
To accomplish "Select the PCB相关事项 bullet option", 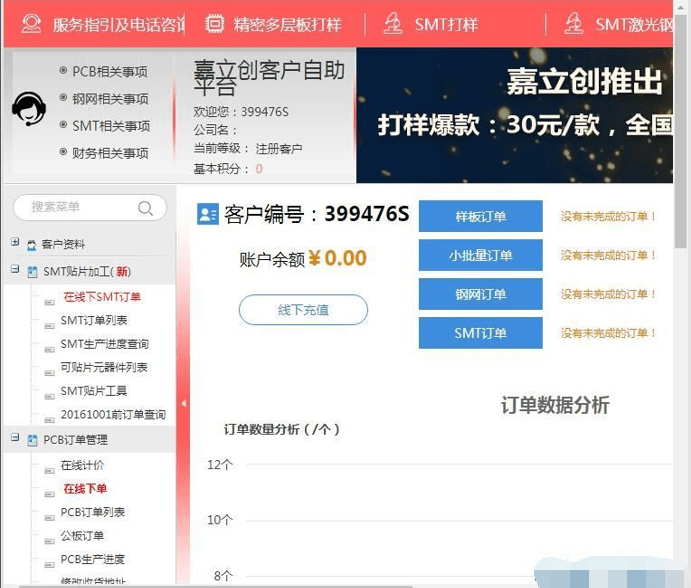I will coord(63,70).
